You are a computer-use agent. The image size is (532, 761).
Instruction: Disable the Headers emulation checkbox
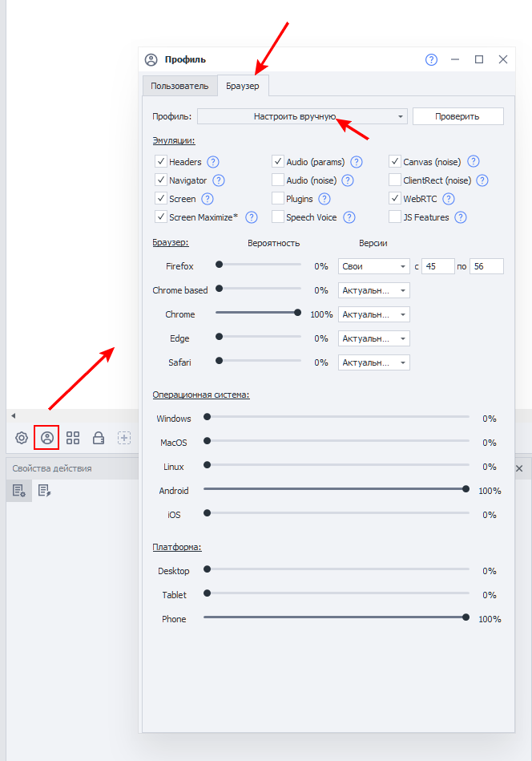[161, 162]
